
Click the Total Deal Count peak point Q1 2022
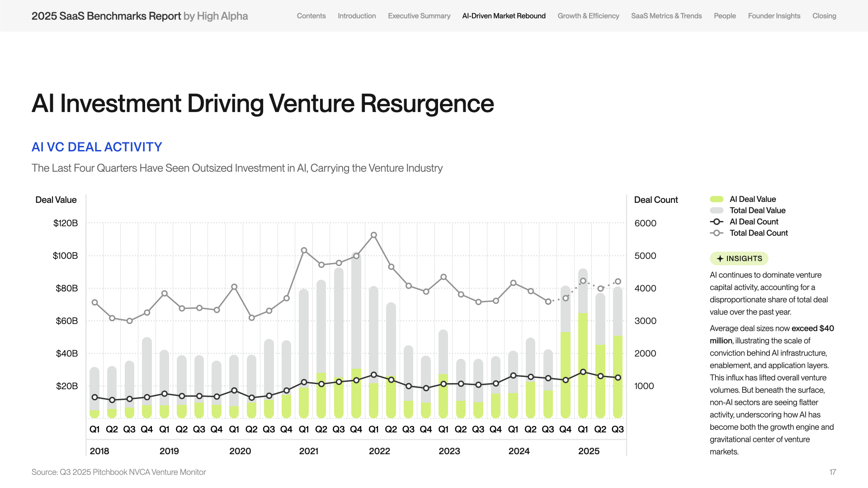(x=374, y=235)
